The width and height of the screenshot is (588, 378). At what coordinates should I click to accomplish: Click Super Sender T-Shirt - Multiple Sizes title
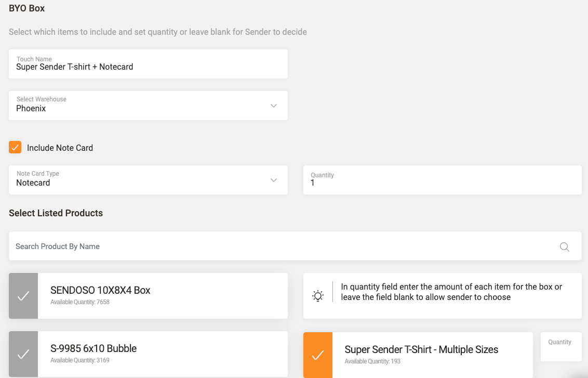421,349
